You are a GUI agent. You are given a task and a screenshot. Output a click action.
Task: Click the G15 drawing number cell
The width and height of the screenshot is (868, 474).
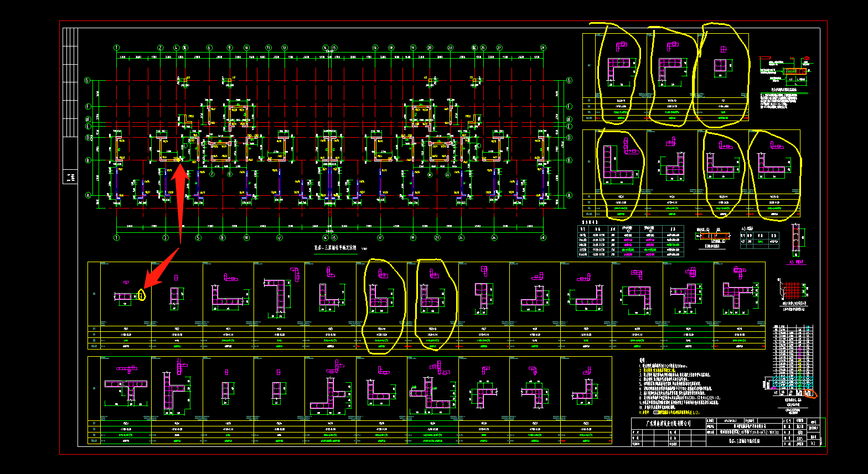(x=799, y=438)
